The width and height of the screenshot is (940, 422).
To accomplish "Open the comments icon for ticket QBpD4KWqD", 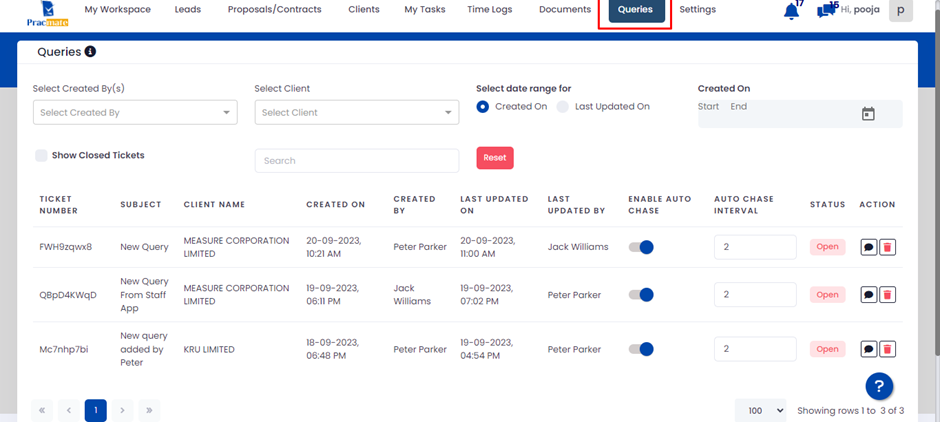I will pos(869,294).
